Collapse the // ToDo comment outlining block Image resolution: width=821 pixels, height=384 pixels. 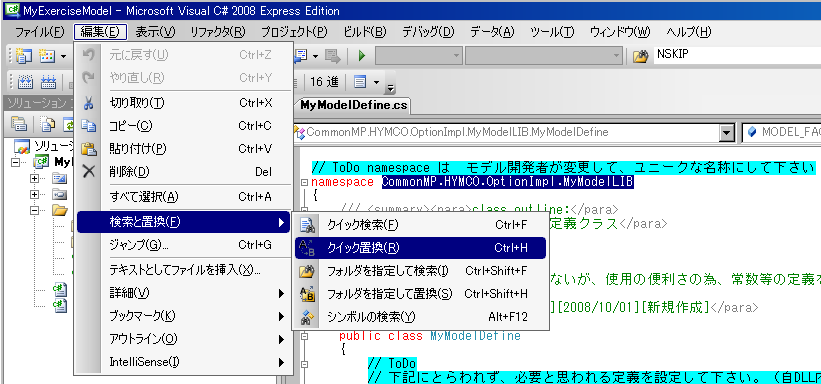pyautogui.click(x=304, y=364)
